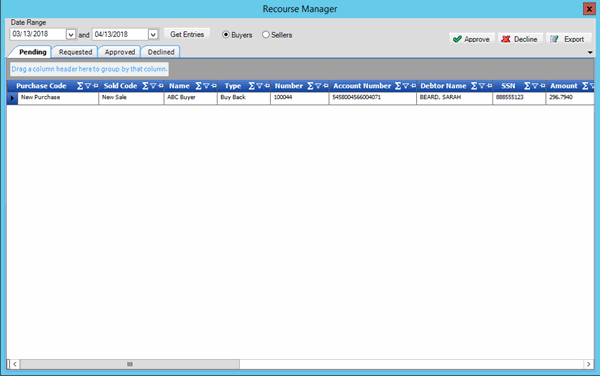The width and height of the screenshot is (600, 376).
Task: Open summary sigma for Name column
Action: click(x=198, y=86)
